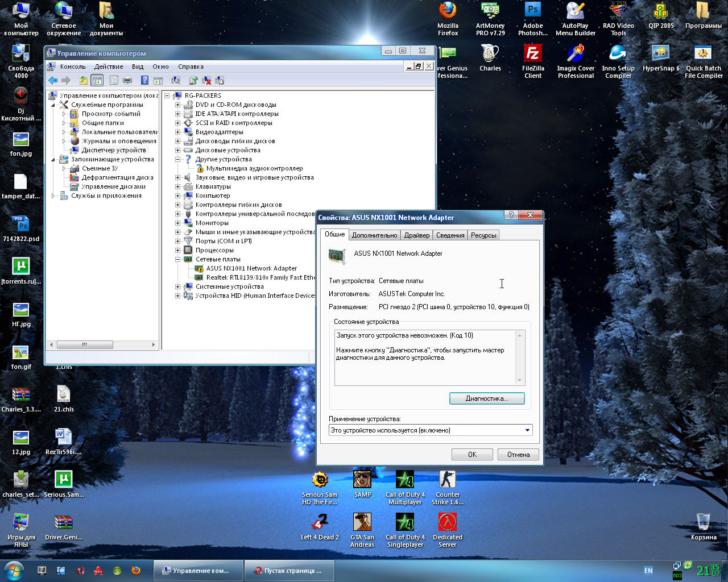Select the QIP 2005 desktop icon

click(x=661, y=16)
